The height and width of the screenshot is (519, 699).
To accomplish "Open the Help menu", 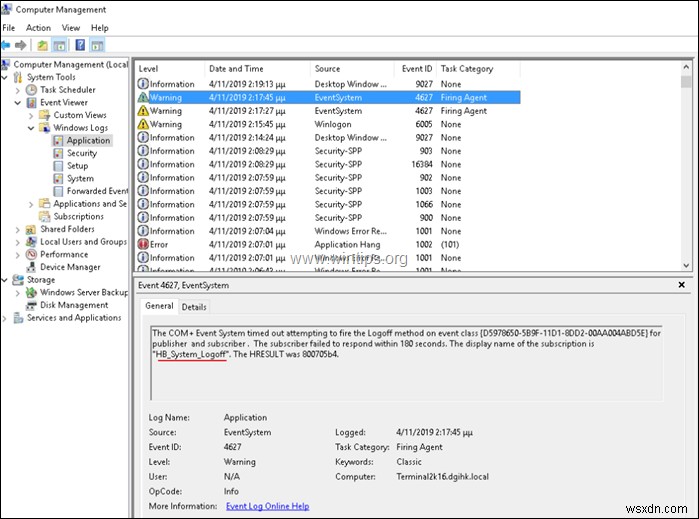I will click(99, 28).
